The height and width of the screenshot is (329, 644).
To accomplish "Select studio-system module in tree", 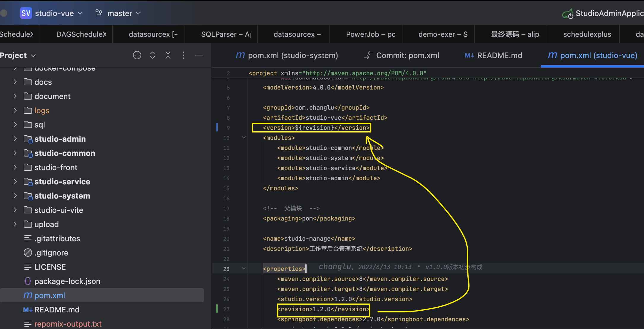I will tap(62, 196).
